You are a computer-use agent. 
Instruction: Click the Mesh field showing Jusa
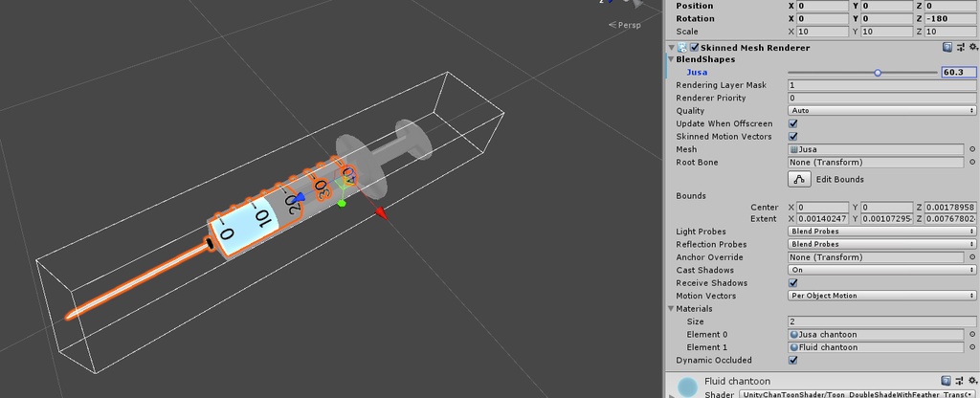click(x=876, y=149)
